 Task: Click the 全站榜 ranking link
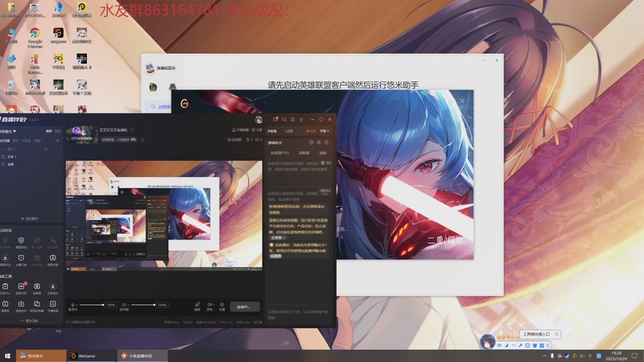234,140
